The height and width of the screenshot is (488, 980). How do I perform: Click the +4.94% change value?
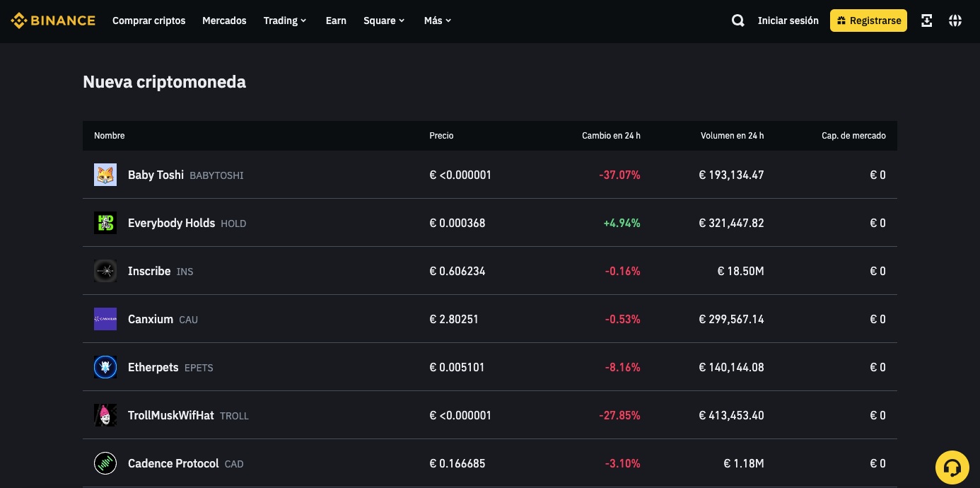[622, 223]
